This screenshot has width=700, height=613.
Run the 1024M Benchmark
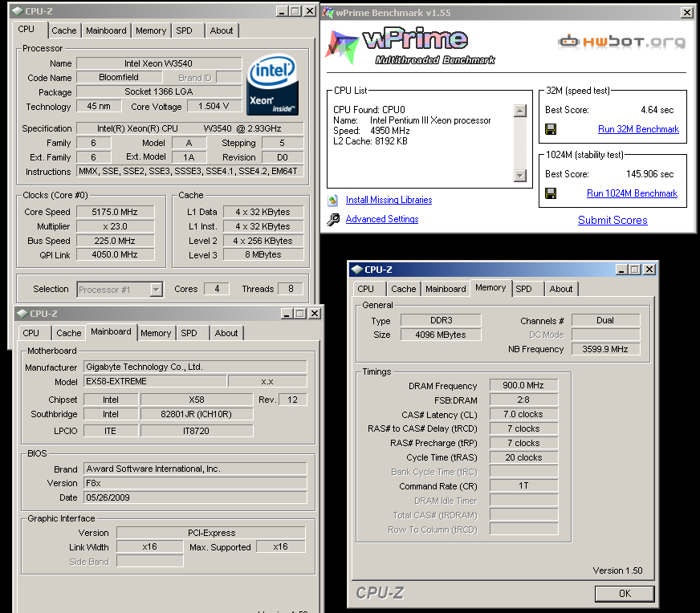632,193
